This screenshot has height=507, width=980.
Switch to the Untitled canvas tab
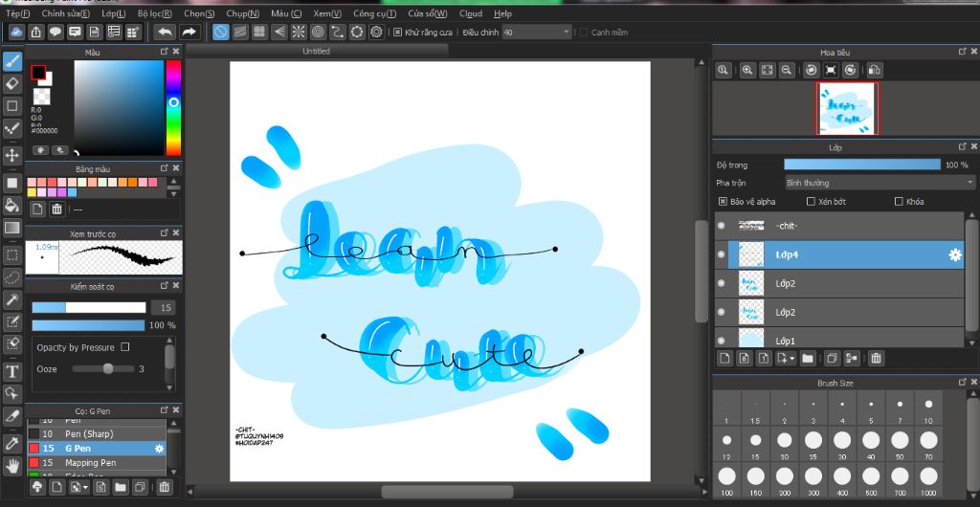pyautogui.click(x=316, y=52)
